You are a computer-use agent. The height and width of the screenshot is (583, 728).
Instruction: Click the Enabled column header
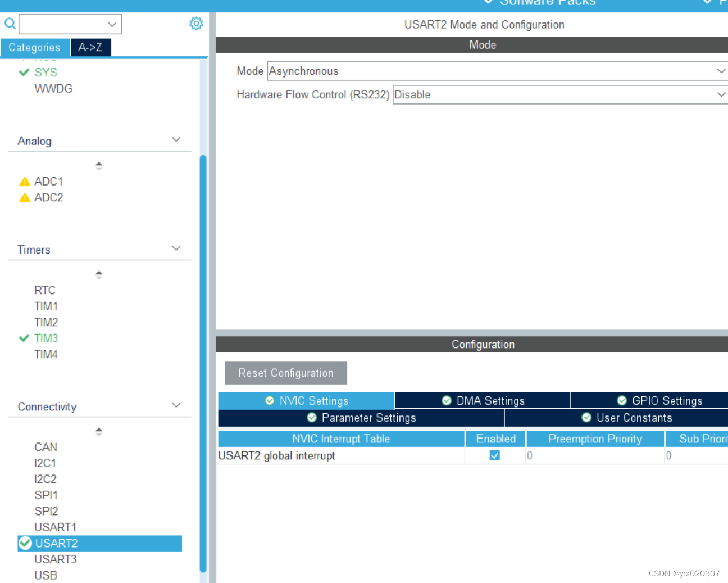495,439
